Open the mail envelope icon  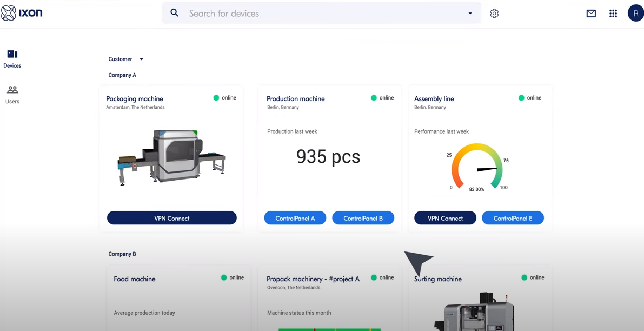tap(591, 14)
